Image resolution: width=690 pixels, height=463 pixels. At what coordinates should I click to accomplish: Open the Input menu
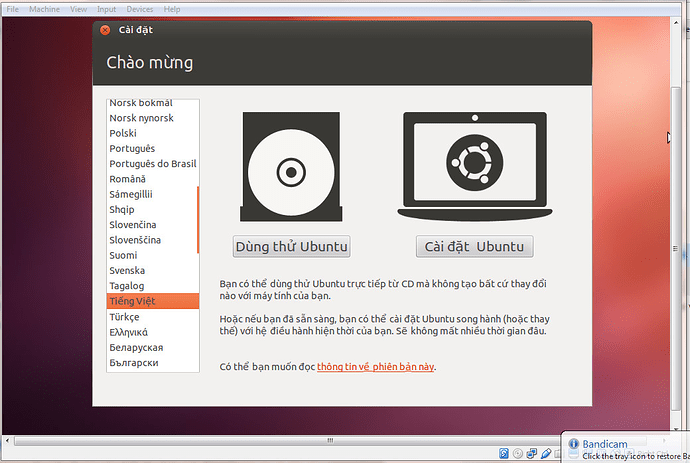106,9
